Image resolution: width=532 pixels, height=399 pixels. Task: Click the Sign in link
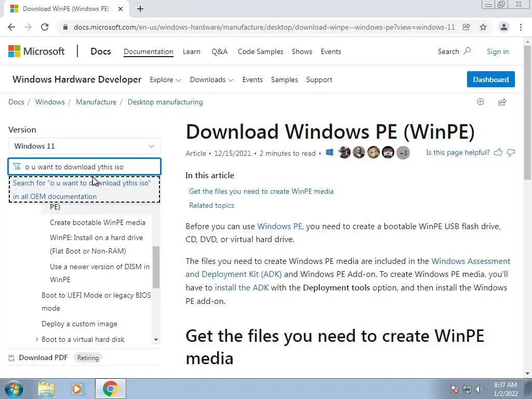498,51
